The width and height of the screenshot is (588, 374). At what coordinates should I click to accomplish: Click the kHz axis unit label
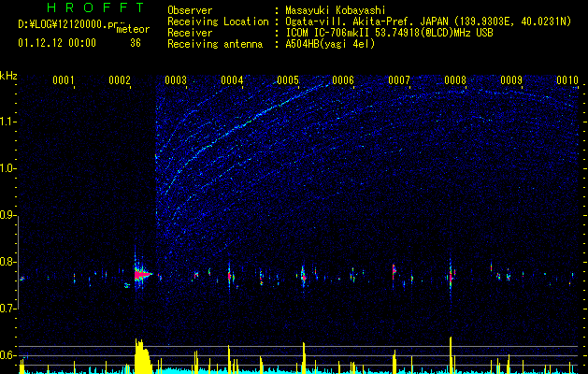8,76
